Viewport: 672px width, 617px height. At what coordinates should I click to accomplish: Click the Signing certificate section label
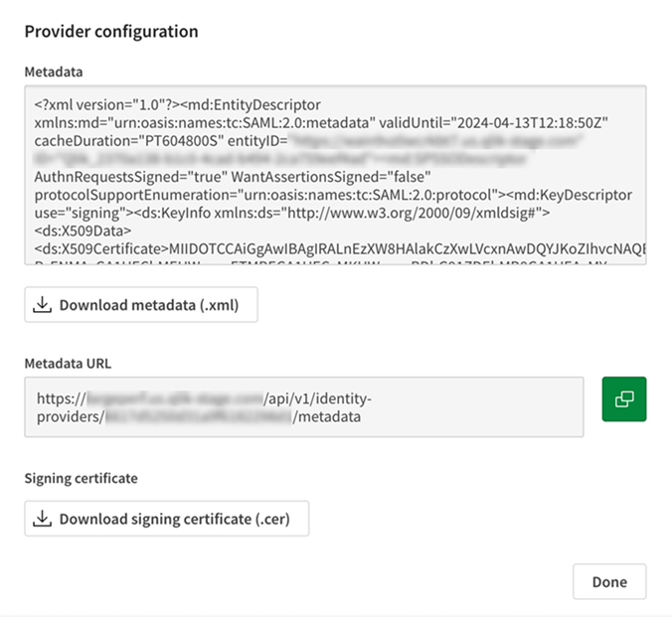81,478
